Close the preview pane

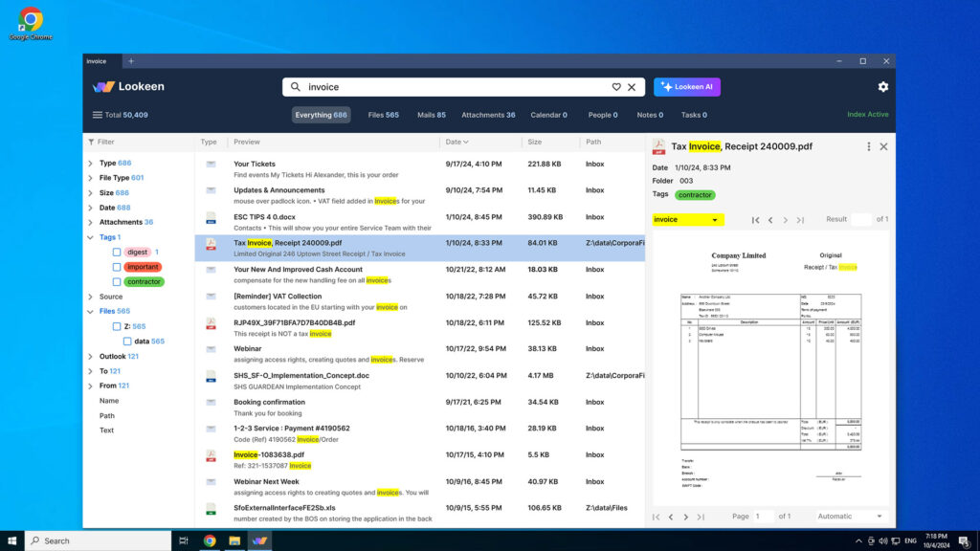(883, 146)
